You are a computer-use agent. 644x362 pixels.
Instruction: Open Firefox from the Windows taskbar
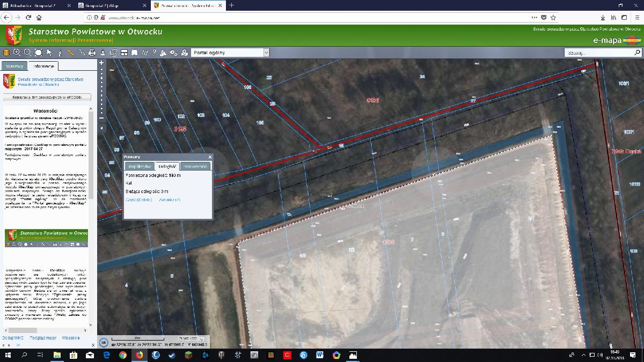pyautogui.click(x=139, y=355)
